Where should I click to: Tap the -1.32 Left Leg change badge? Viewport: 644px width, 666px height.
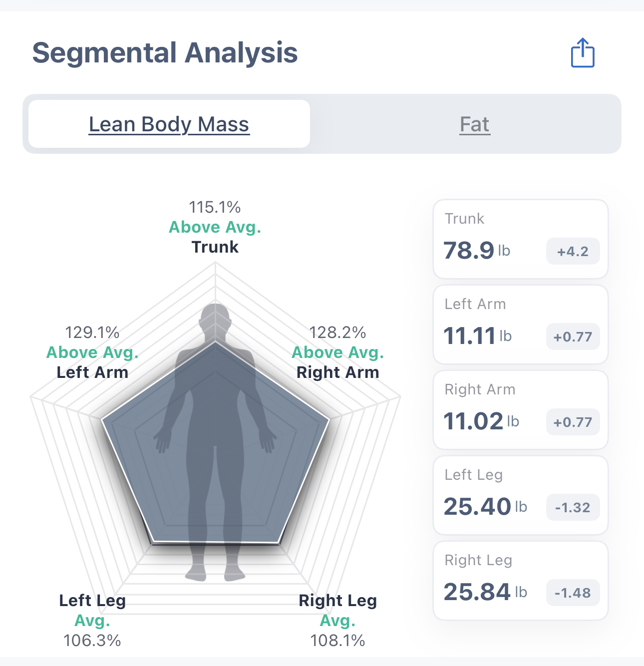[x=573, y=508]
